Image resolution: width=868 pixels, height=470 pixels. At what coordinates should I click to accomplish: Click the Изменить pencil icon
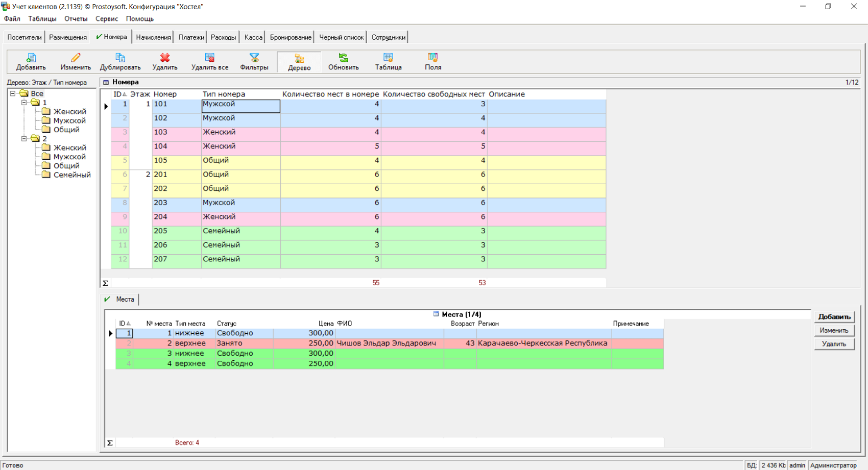pos(76,58)
